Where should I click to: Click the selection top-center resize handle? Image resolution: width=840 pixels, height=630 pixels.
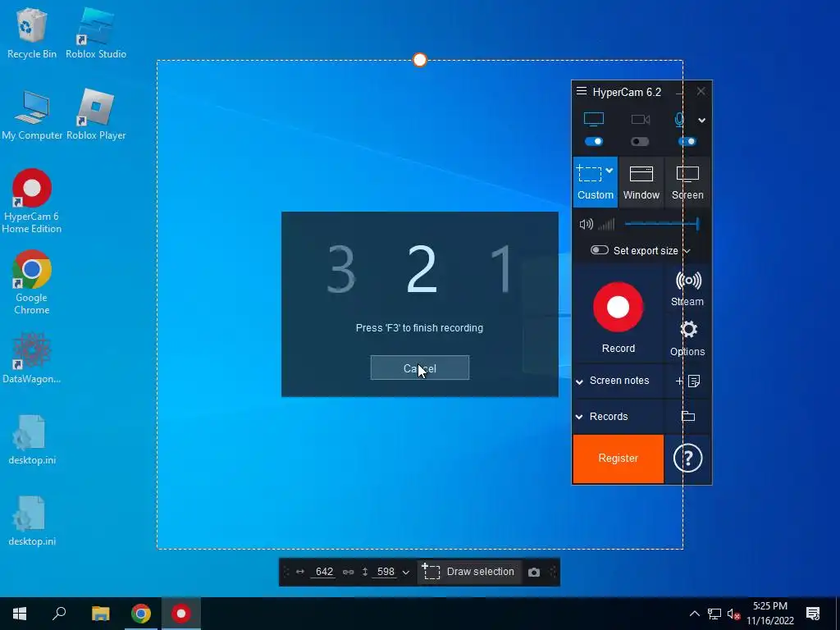(420, 60)
